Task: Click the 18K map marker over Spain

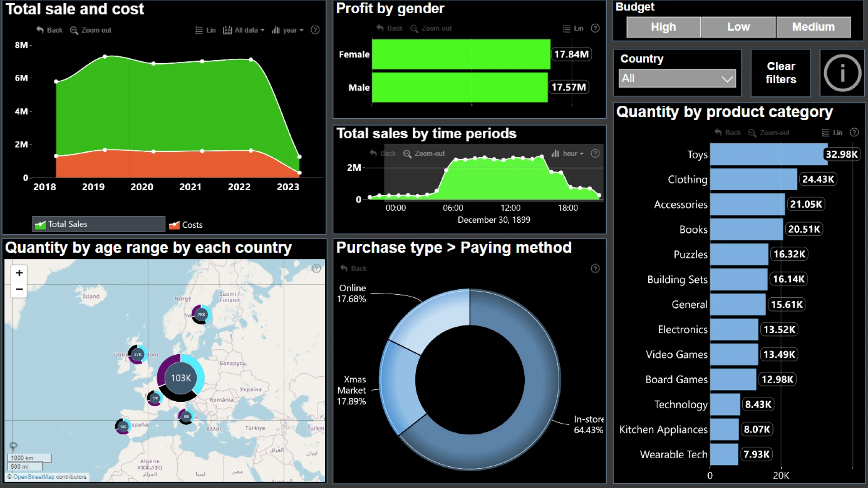Action: click(x=123, y=427)
